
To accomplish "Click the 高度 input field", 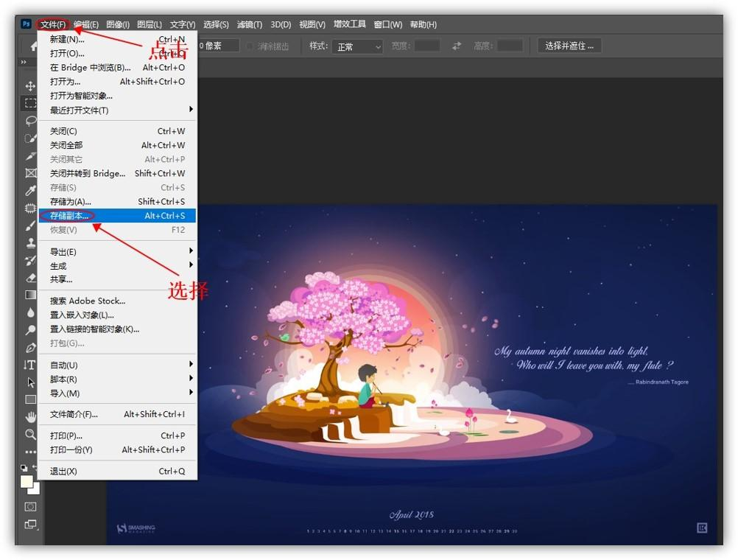I will [x=510, y=46].
